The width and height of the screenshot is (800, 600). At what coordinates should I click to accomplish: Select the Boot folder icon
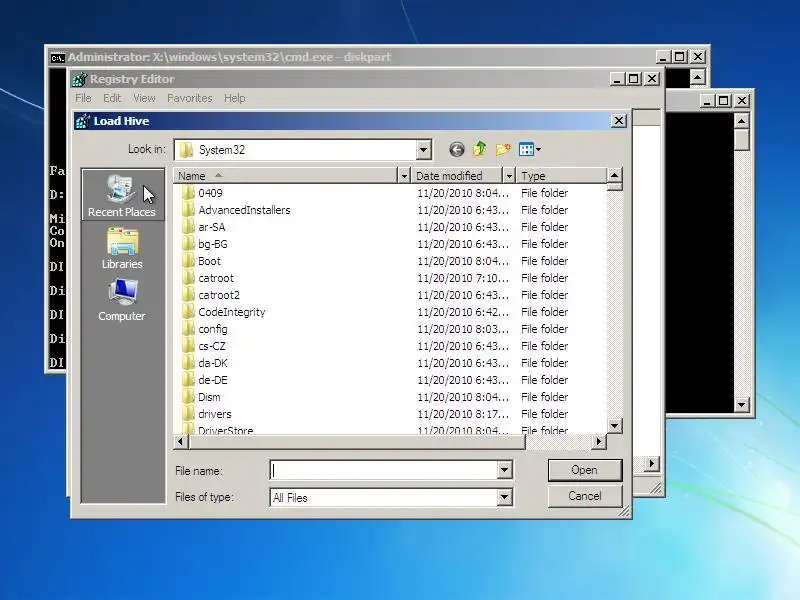click(188, 261)
